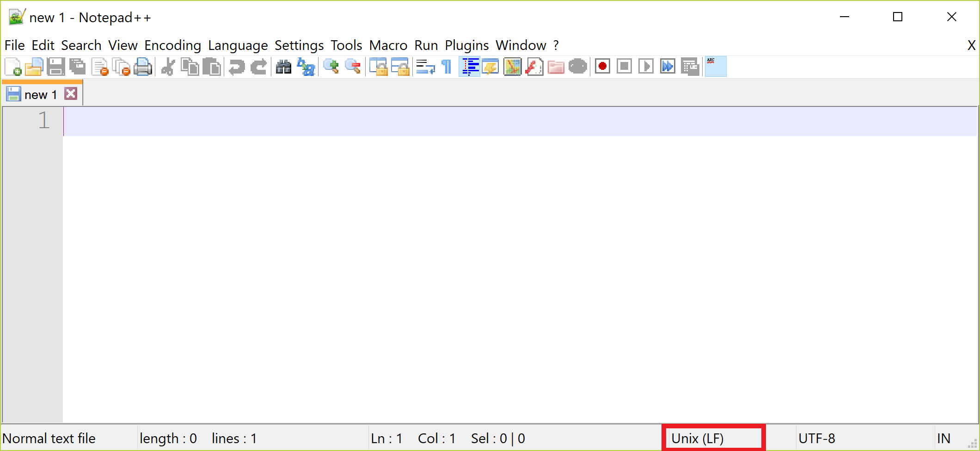Click the Stop Recording square icon
The width and height of the screenshot is (980, 451).
(x=625, y=67)
